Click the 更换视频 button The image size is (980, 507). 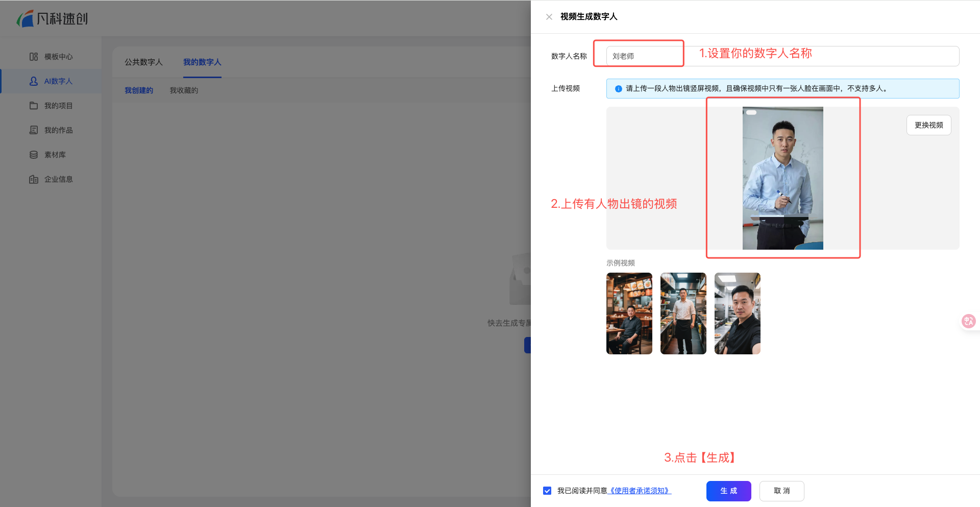(x=928, y=125)
